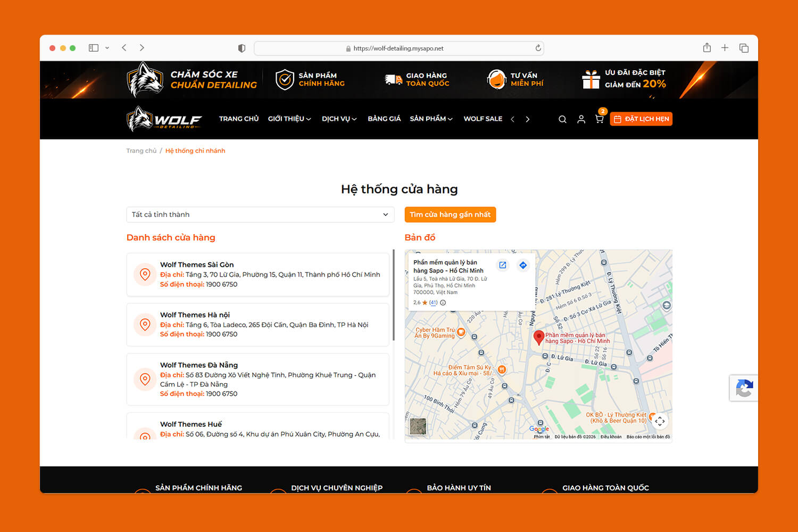The image size is (798, 532).
Task: Open the Tất cả tỉnh thành dropdown
Action: pyautogui.click(x=260, y=214)
